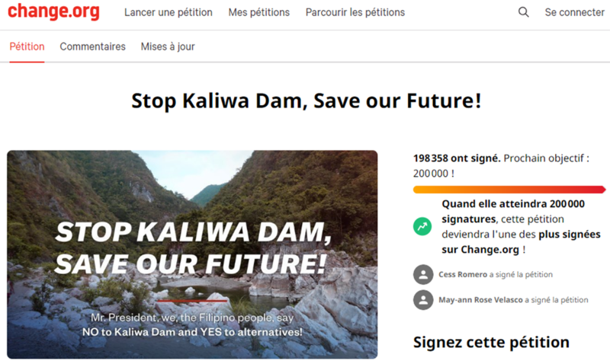Open 'Lancer une pétition' in the navigation
Image resolution: width=610 pixels, height=364 pixels.
(168, 12)
